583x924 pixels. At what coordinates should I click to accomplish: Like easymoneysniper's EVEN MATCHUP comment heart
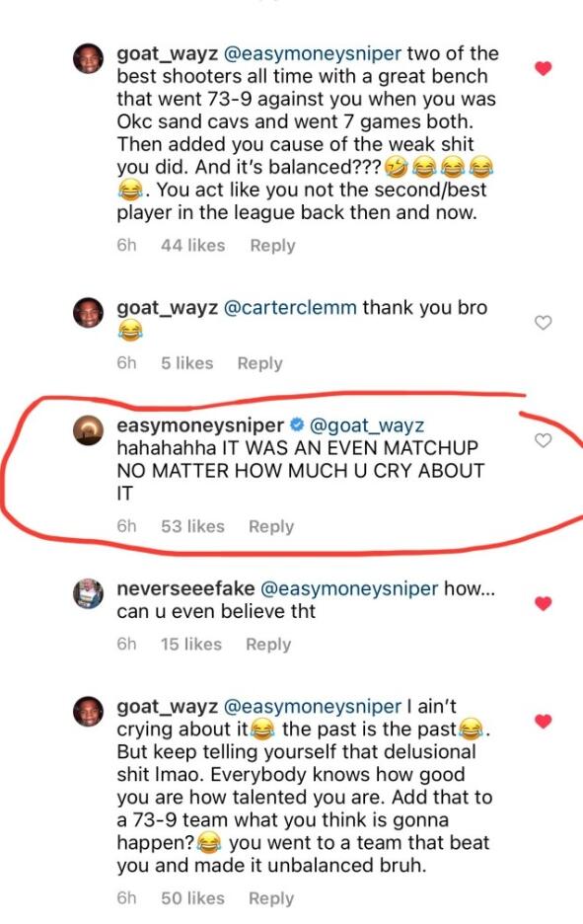click(x=543, y=440)
